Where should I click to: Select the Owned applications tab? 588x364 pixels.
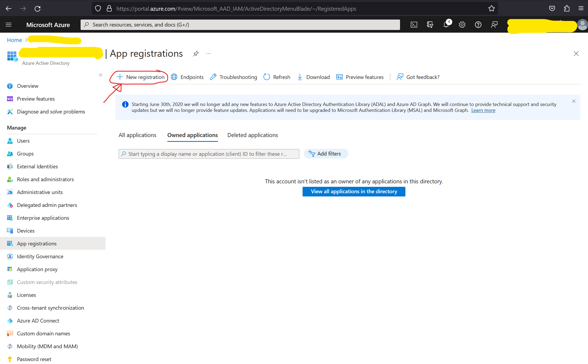coord(193,135)
